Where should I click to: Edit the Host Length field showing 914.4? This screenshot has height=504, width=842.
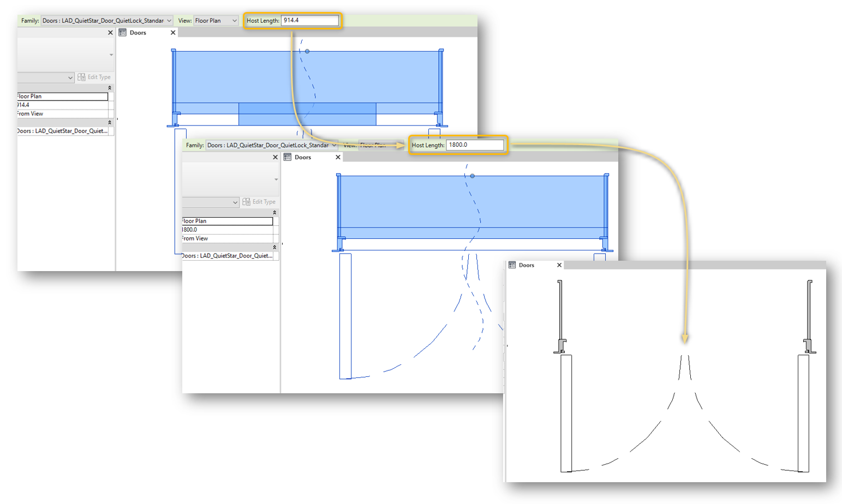pos(311,20)
